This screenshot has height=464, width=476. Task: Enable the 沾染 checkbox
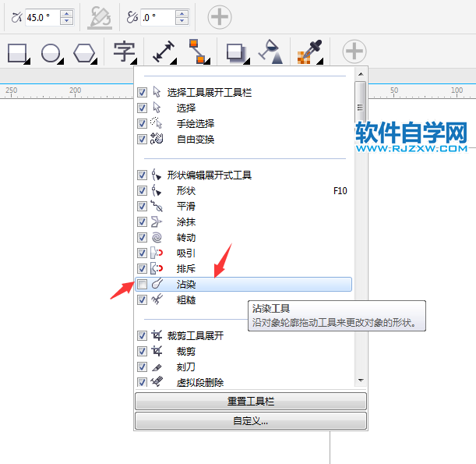(x=142, y=284)
